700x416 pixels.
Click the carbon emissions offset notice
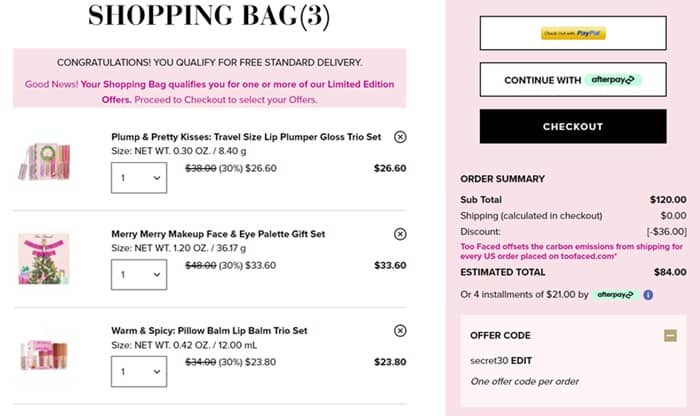click(x=571, y=251)
